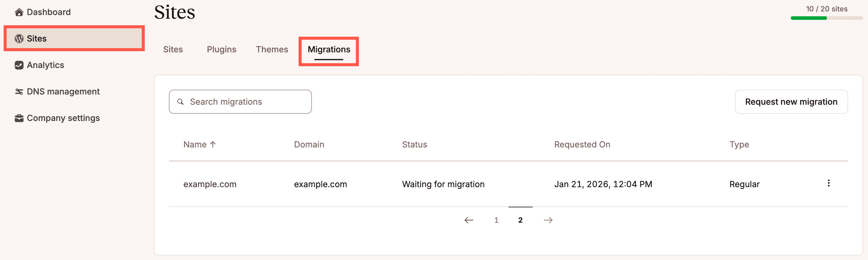Open the Analytics chart icon
The image size is (868, 260).
[19, 65]
